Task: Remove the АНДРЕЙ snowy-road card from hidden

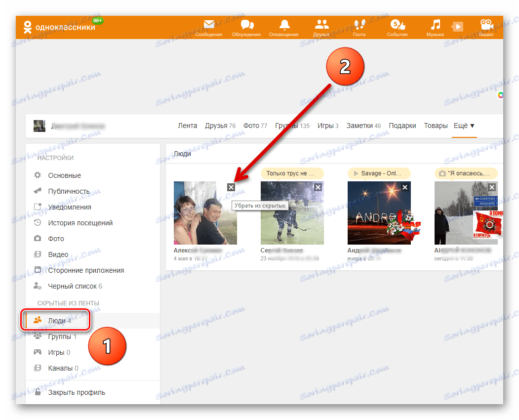Action: click(x=492, y=187)
